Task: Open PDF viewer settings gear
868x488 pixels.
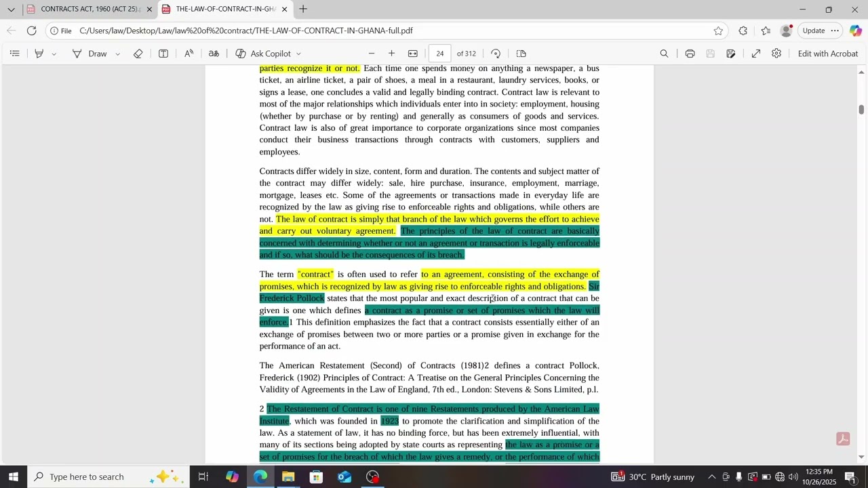Action: pyautogui.click(x=776, y=54)
